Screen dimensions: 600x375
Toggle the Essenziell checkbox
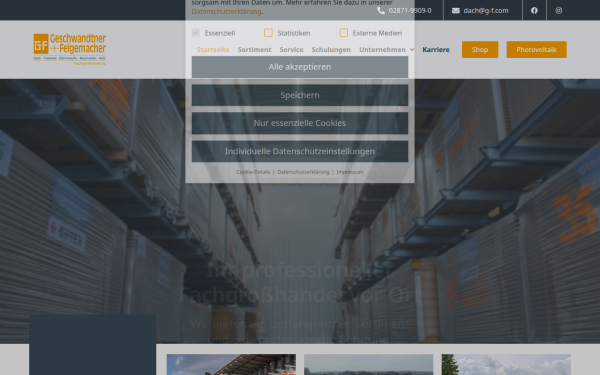[196, 33]
